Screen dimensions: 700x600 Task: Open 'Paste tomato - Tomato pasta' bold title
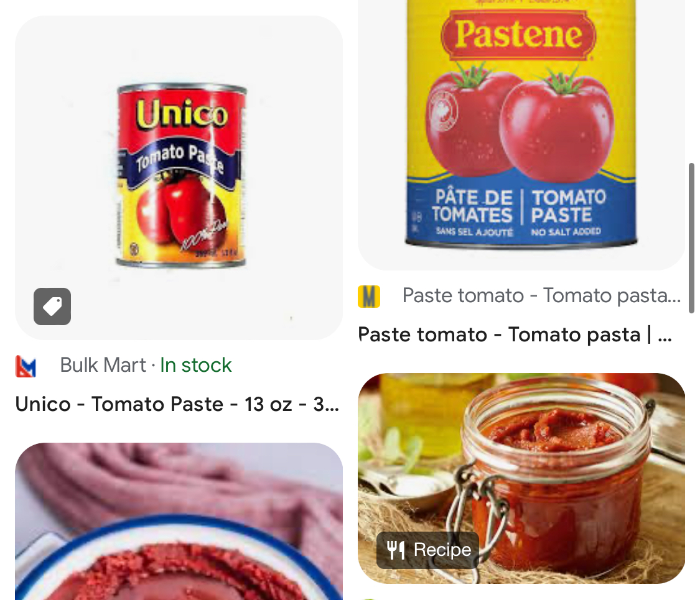pos(515,335)
